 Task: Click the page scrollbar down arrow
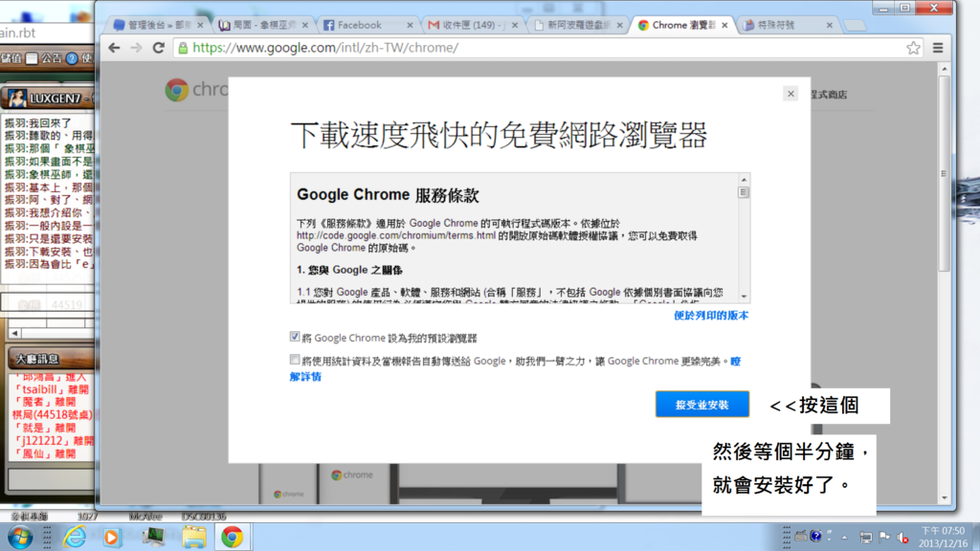945,497
